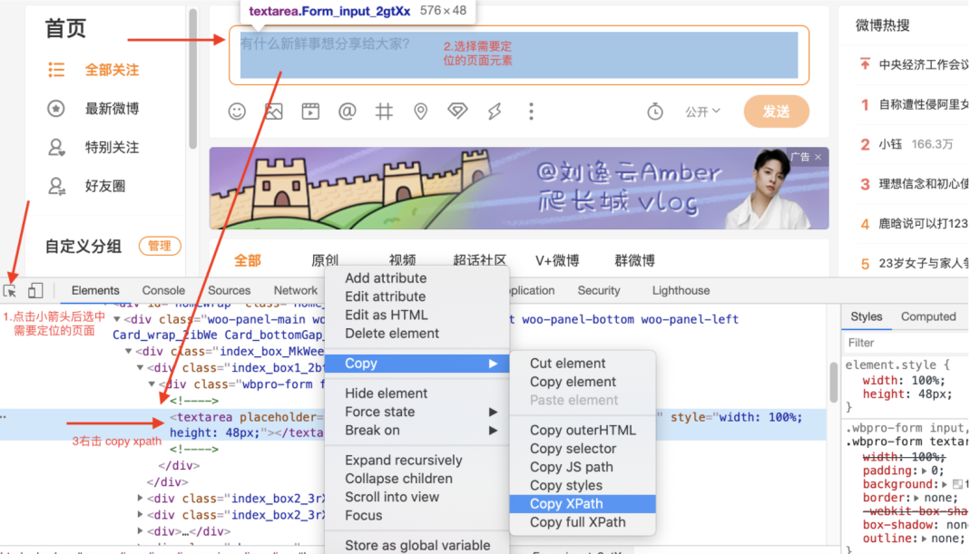This screenshot has height=554, width=980.
Task: Open the Elements tab in DevTools
Action: click(95, 290)
